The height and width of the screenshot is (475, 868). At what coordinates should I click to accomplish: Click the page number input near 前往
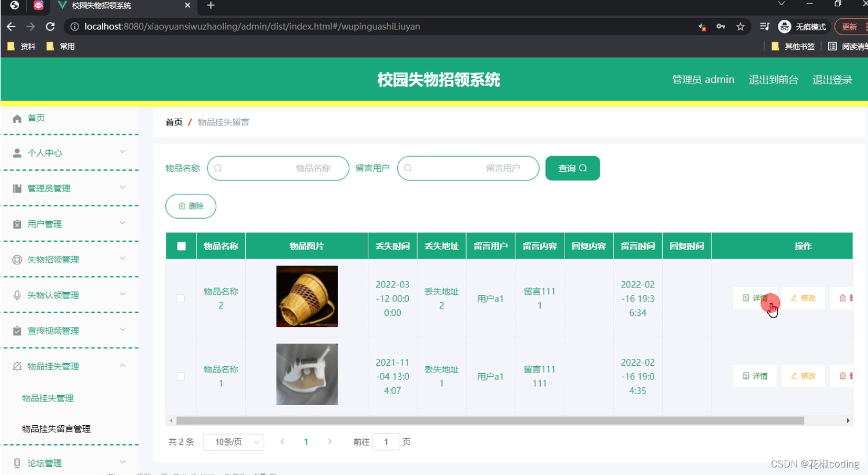387,441
